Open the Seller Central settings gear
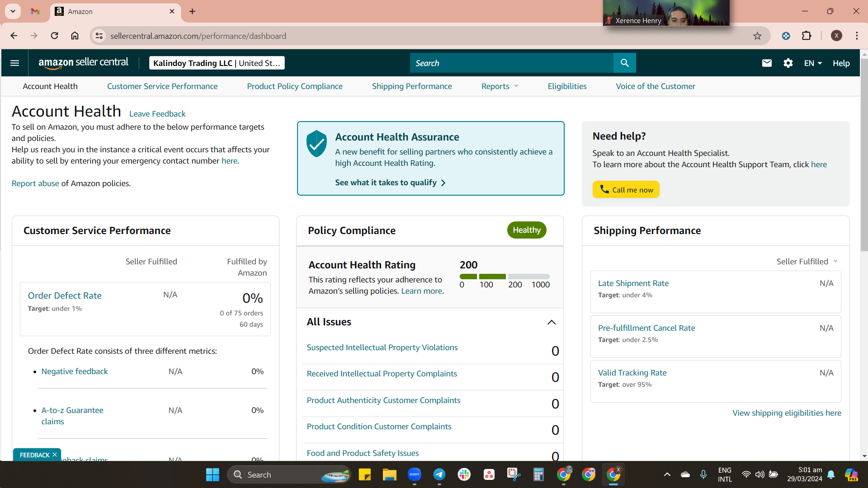868x488 pixels. [788, 63]
